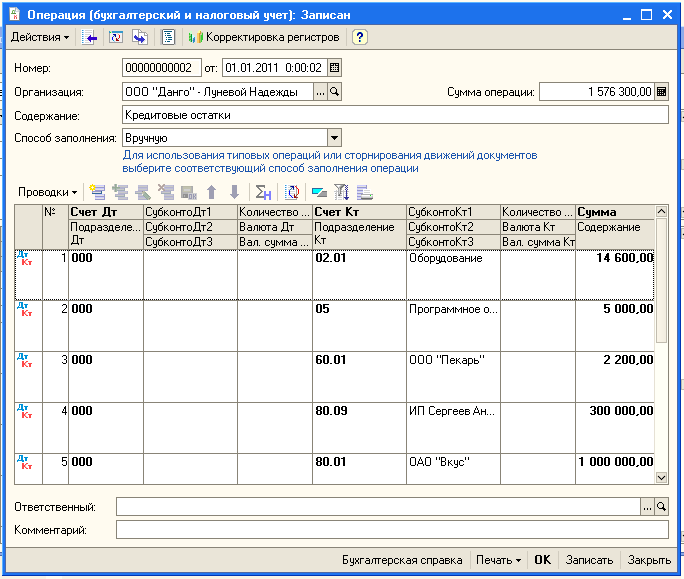Click scroll down arrow of entries table
The width and height of the screenshot is (684, 579).
(x=661, y=478)
